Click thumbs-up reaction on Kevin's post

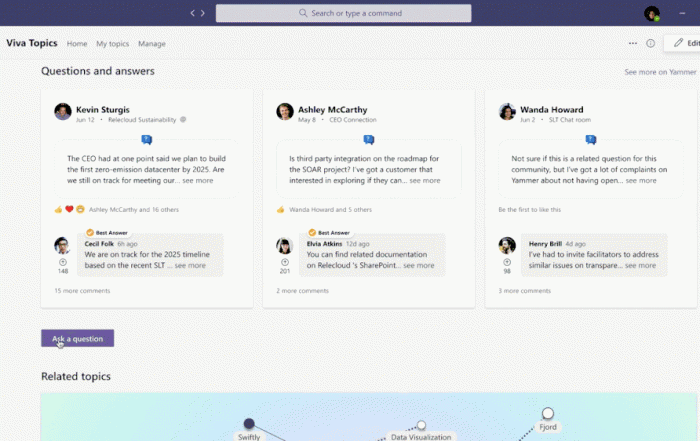tap(58, 209)
